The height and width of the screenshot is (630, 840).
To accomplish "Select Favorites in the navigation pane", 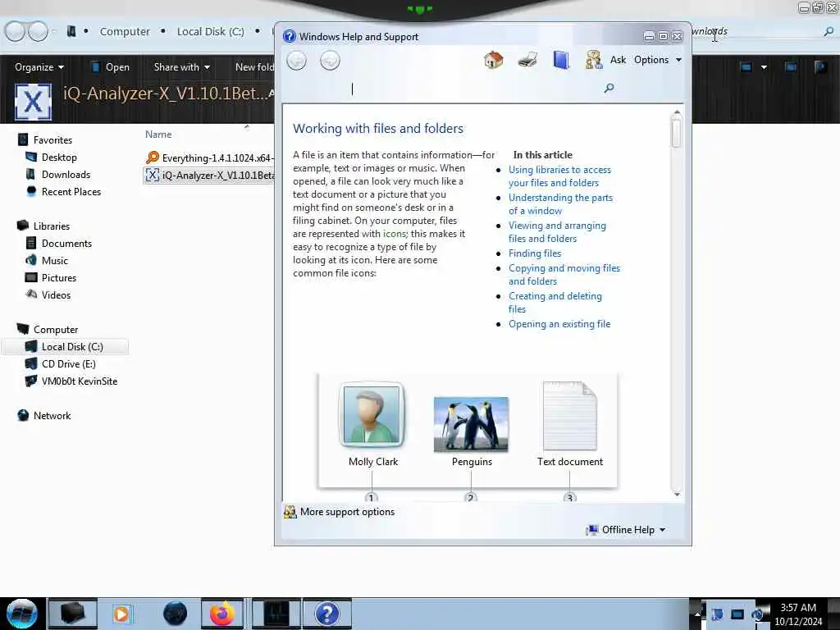I will (52, 139).
